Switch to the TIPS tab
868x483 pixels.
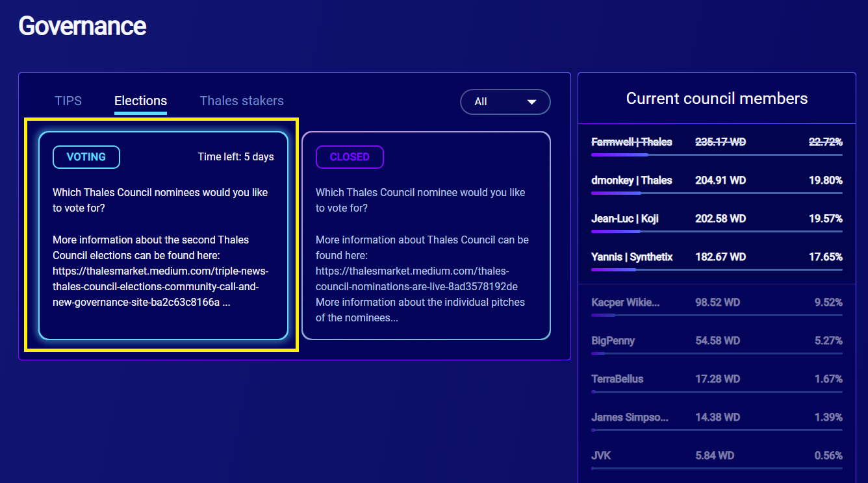click(68, 101)
